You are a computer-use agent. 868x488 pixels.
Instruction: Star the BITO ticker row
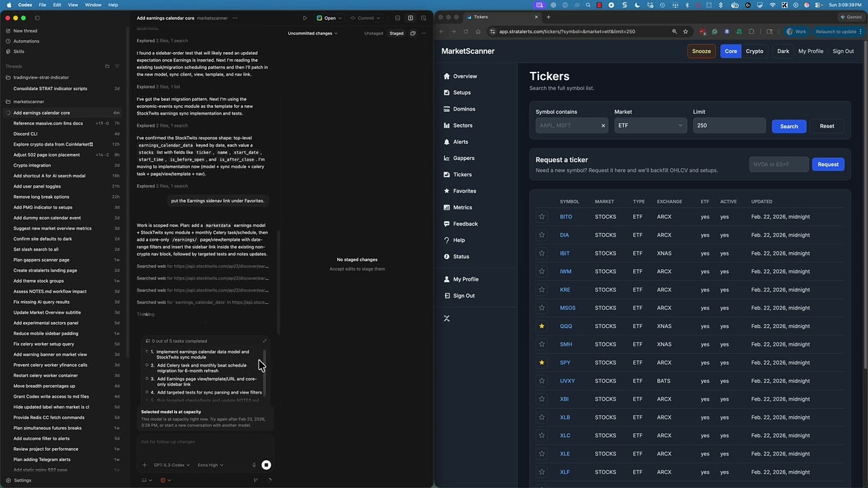(542, 217)
